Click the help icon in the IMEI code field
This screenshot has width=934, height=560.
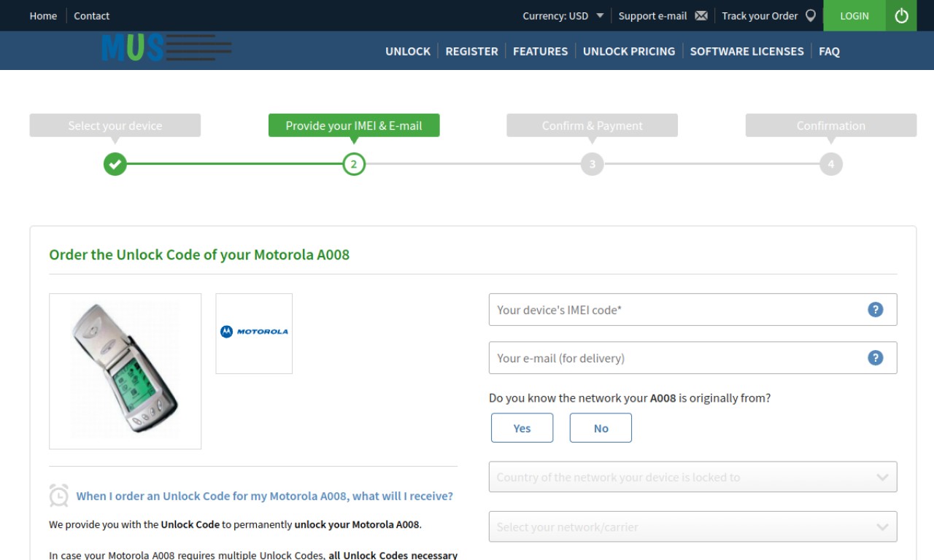click(x=876, y=309)
